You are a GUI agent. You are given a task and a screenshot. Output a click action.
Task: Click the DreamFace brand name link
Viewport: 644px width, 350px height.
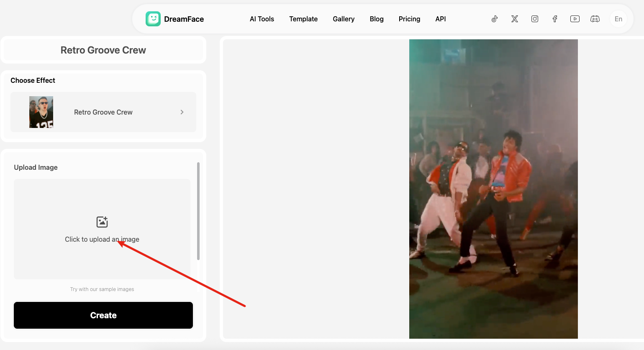184,19
